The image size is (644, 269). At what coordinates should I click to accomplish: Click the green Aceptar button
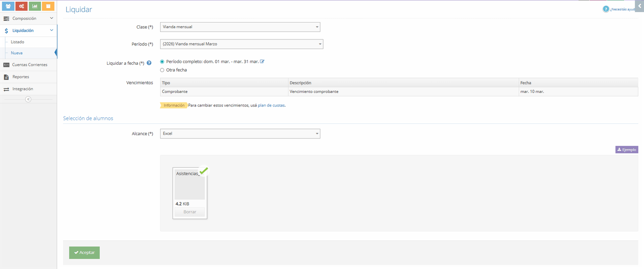pos(85,253)
